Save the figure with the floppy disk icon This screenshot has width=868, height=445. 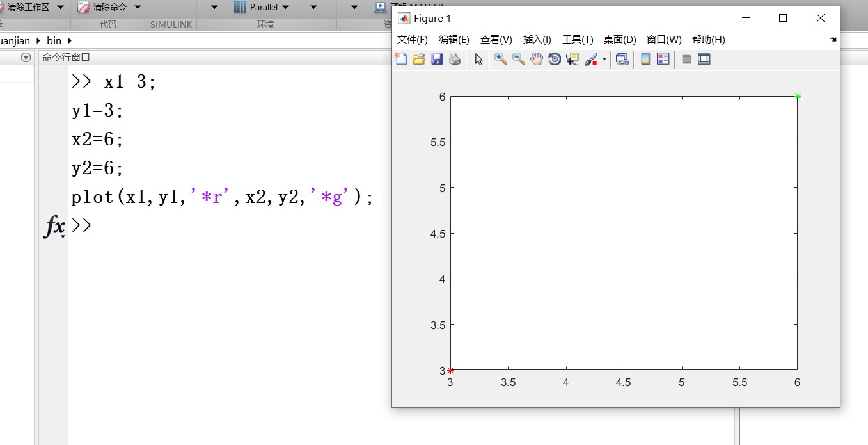tap(437, 60)
